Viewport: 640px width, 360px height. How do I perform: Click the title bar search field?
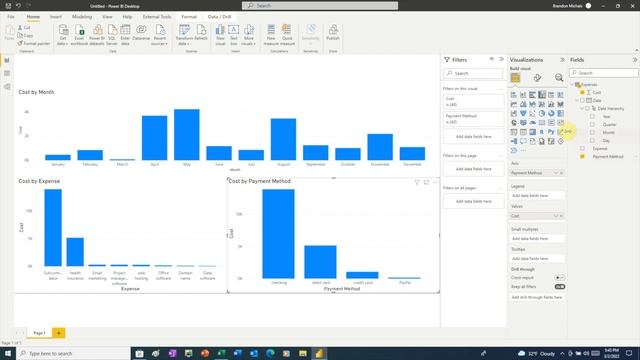[320, 6]
